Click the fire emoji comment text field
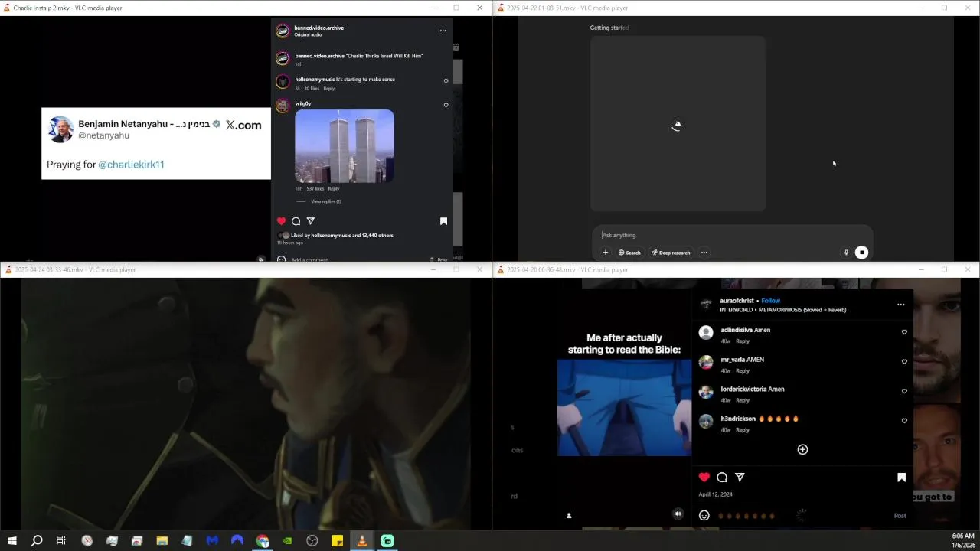 coord(796,516)
